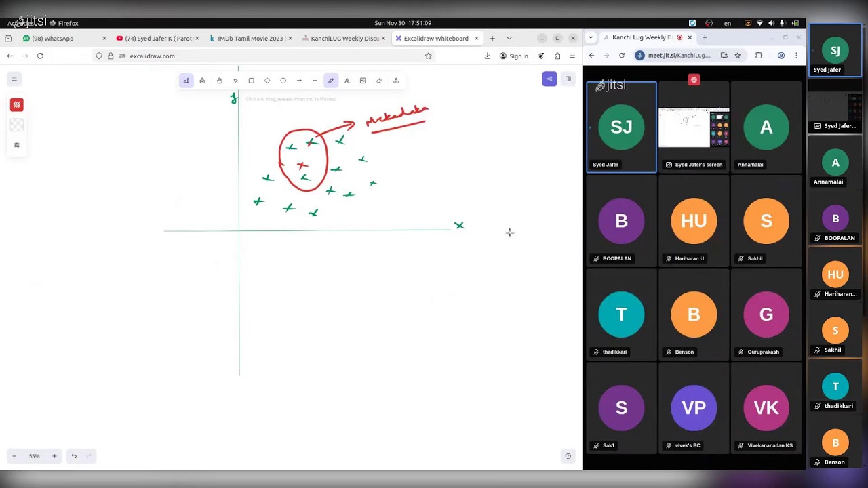Expand the Firefox list all tabs dropdown
Screen dimensions: 868x488
[x=509, y=38]
